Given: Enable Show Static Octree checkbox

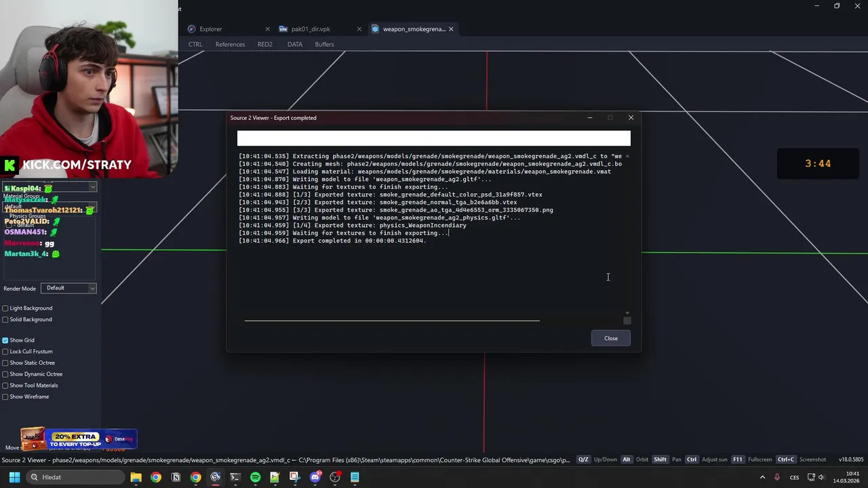Looking at the screenshot, I should click(x=5, y=363).
